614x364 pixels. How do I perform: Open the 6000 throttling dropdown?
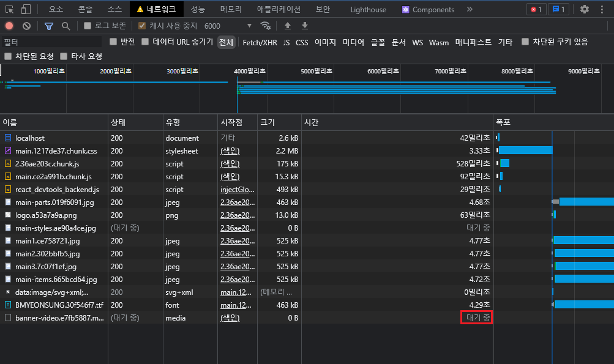228,26
